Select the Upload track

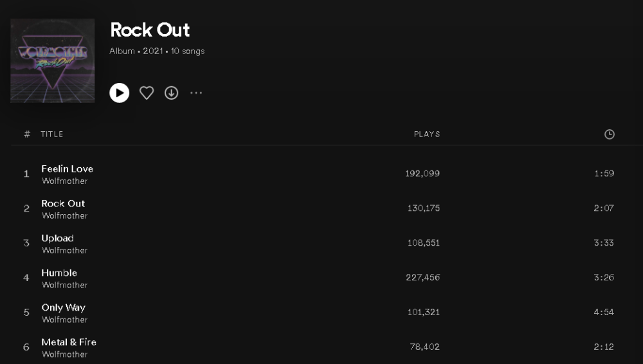tap(57, 238)
